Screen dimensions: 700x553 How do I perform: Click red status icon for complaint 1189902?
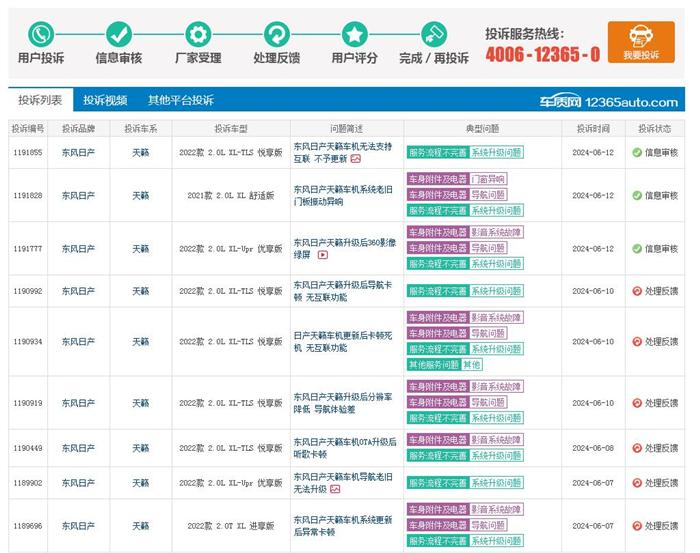(x=637, y=482)
